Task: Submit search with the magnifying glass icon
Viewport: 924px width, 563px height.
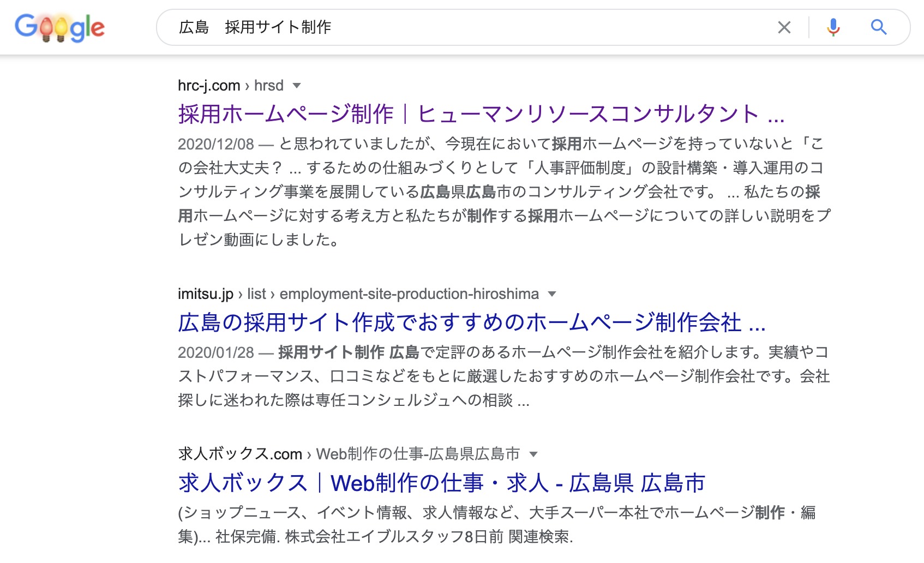Action: (878, 27)
